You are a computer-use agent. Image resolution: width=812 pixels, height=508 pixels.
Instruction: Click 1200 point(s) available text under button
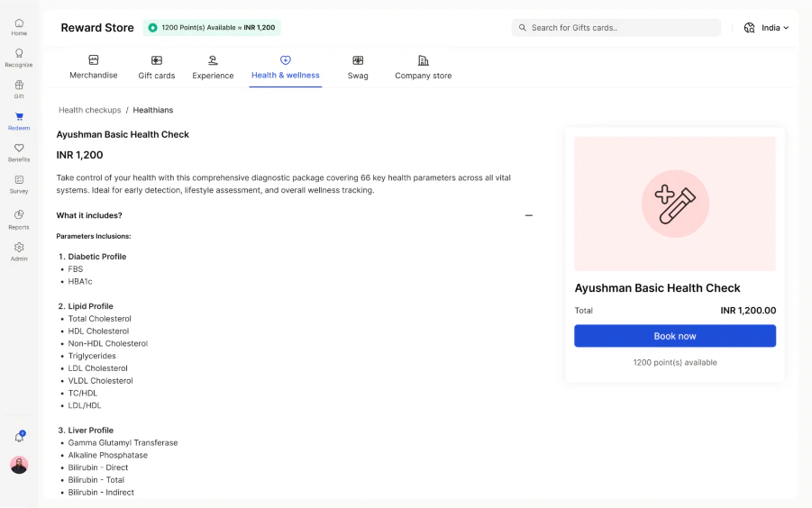click(675, 363)
